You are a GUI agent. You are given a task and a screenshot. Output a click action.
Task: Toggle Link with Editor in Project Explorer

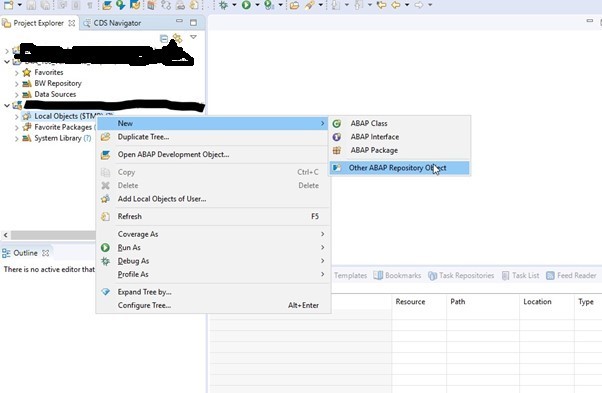tap(177, 38)
